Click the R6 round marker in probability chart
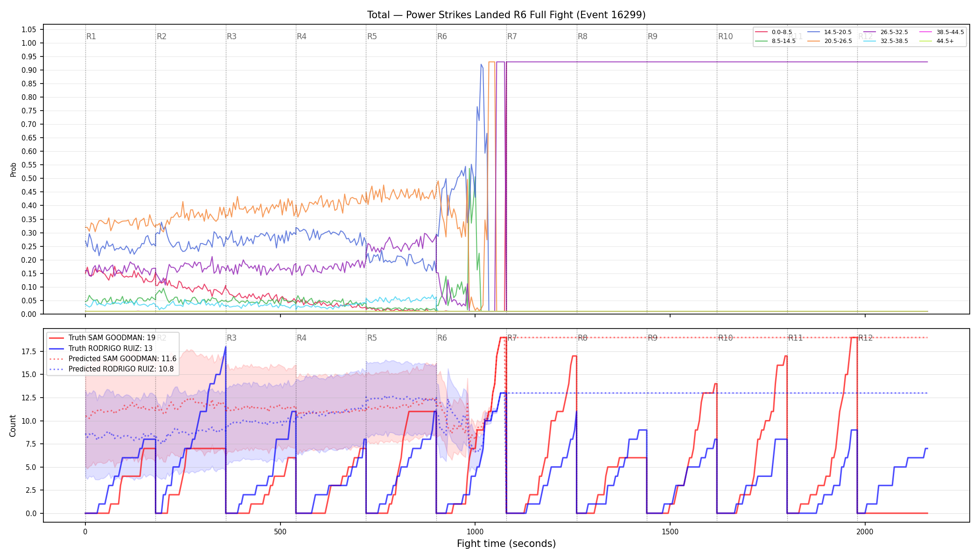The width and height of the screenshot is (980, 560). (x=442, y=36)
